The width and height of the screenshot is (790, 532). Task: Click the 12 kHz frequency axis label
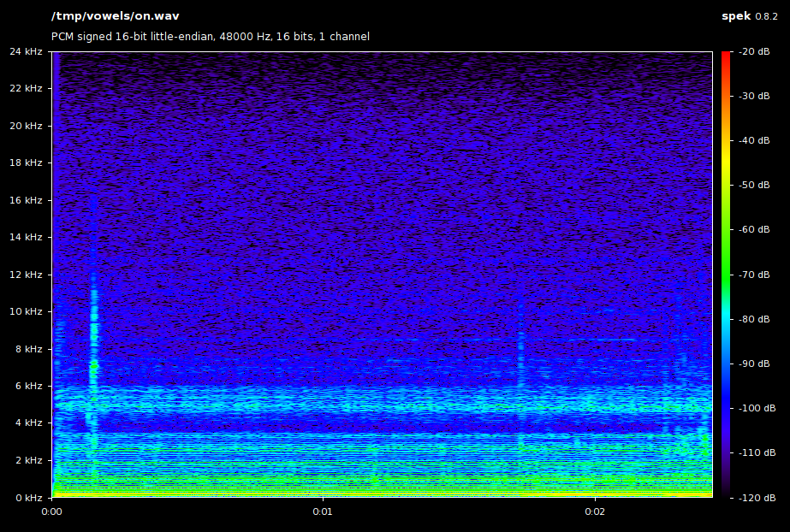(x=26, y=275)
